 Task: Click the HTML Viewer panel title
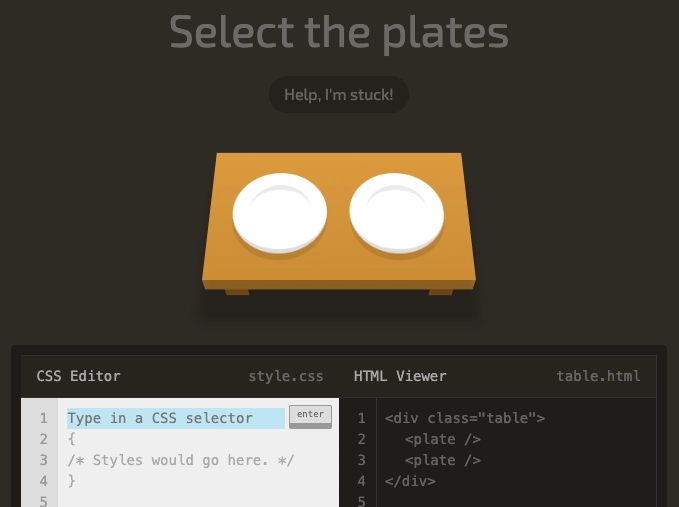[x=400, y=376]
